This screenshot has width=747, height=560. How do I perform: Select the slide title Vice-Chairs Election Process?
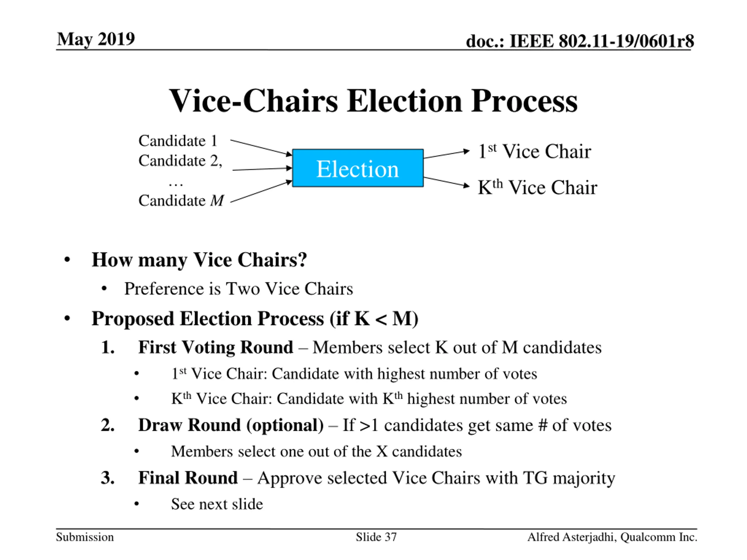(373, 101)
